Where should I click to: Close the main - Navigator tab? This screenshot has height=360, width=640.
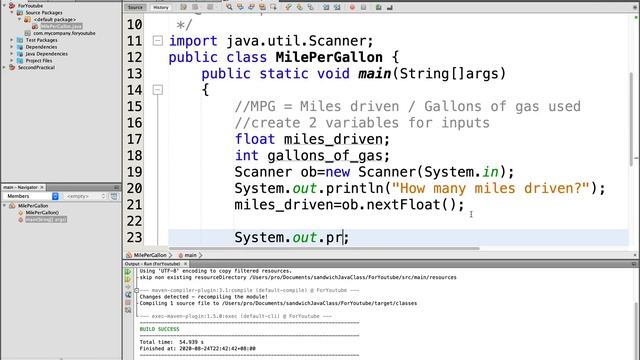click(42, 187)
